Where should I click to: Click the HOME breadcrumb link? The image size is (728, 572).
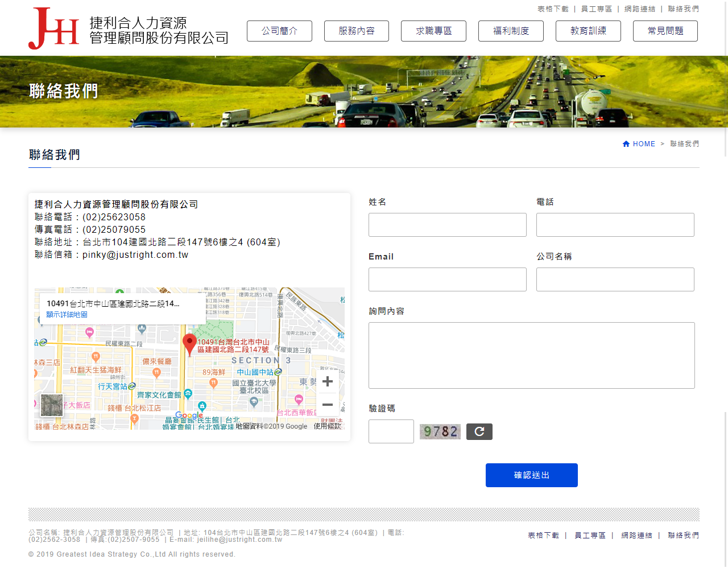point(644,144)
